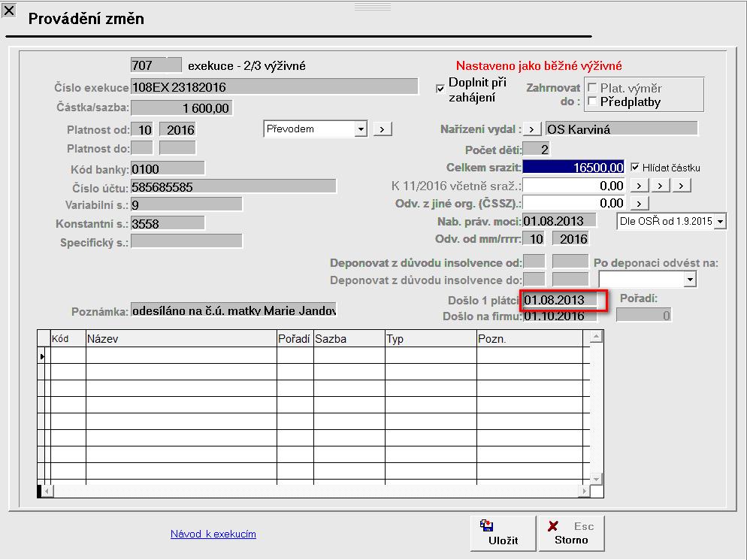The width and height of the screenshot is (747, 560).
Task: Click the Počet dětí field
Action: [x=537, y=149]
